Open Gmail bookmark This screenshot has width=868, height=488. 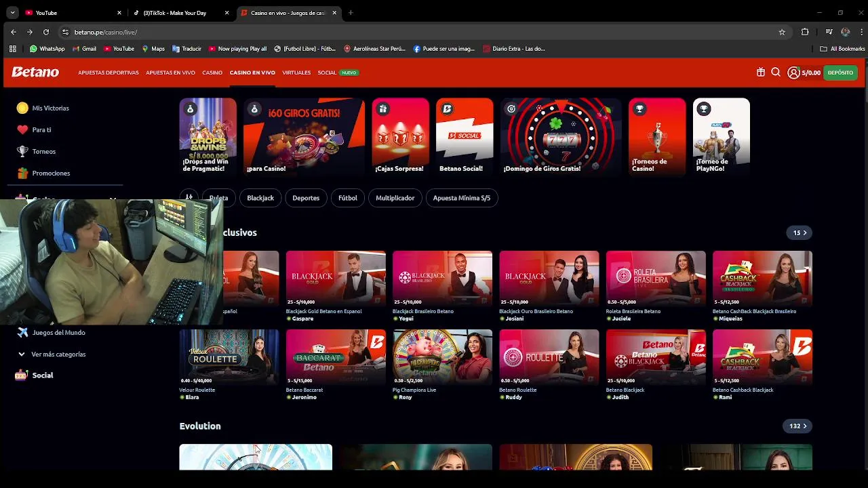click(84, 49)
